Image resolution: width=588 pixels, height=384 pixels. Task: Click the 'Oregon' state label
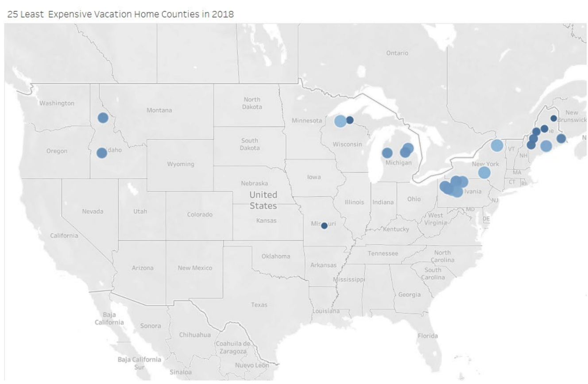(x=57, y=151)
